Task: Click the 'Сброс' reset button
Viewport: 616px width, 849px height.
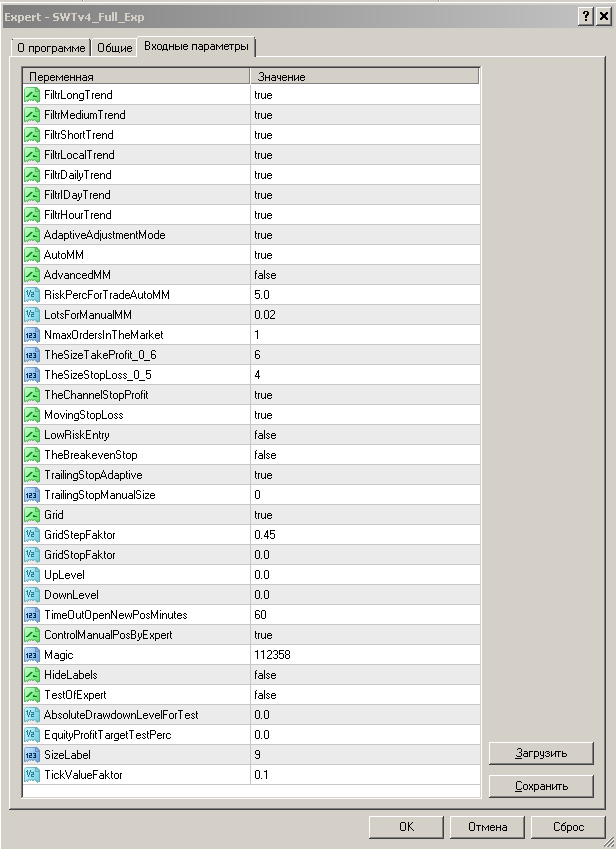Action: pos(568,827)
